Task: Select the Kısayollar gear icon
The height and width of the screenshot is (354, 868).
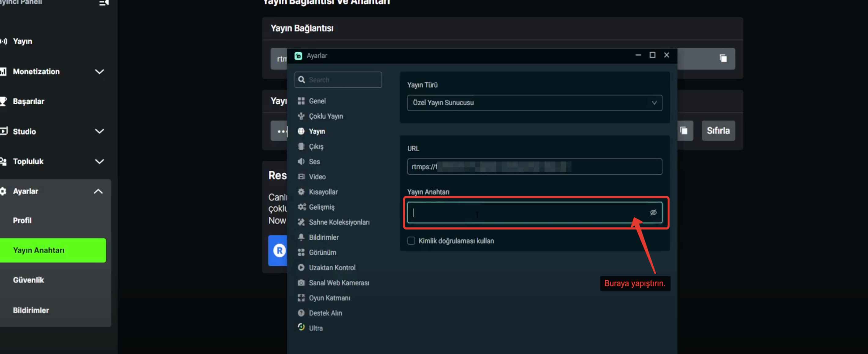Action: click(301, 192)
